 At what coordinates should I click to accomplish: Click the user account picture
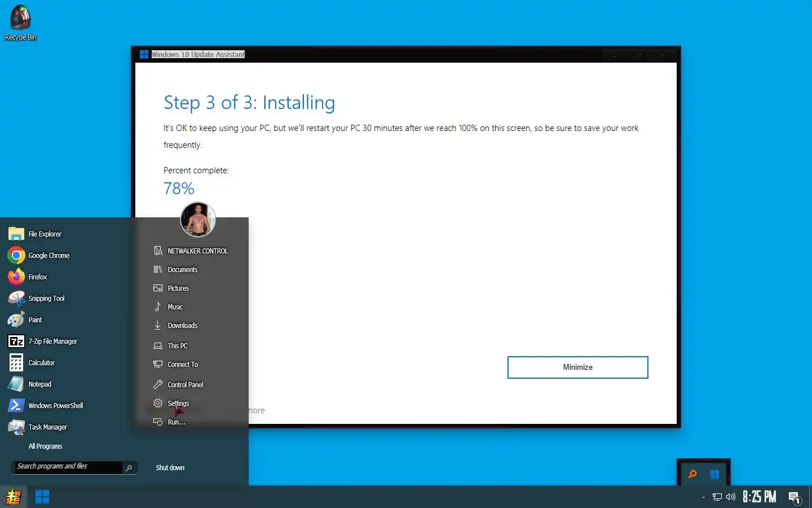click(x=198, y=219)
